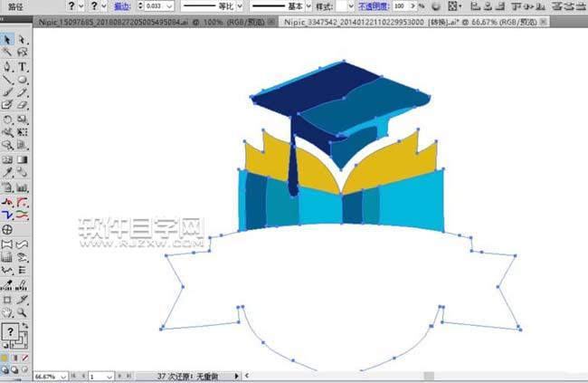This screenshot has width=588, height=383.
Task: Select the Ellipse shape tool
Action: click(22, 80)
